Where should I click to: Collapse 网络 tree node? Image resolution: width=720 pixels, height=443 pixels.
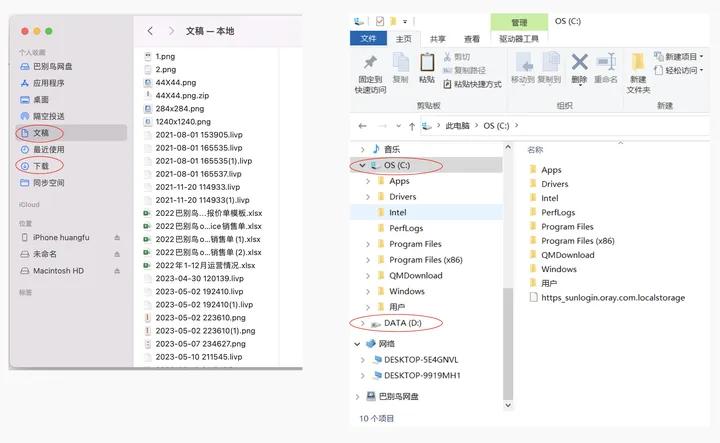(x=357, y=344)
